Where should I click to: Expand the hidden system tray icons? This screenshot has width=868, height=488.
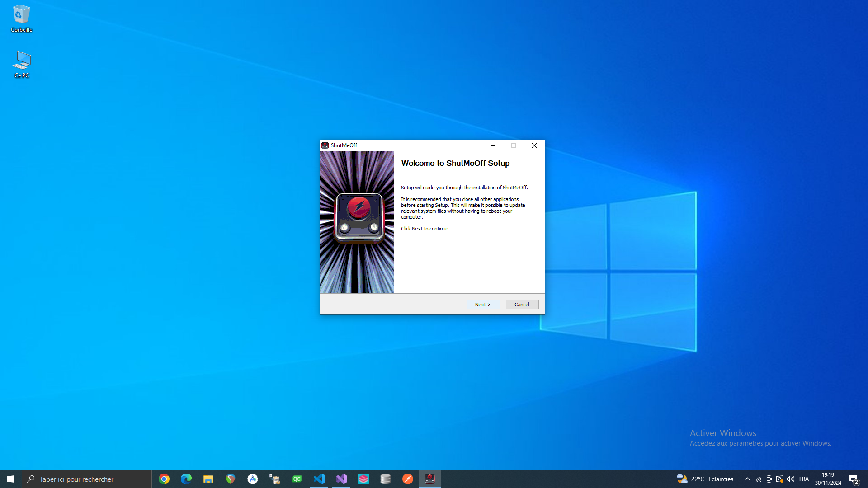coord(747,479)
